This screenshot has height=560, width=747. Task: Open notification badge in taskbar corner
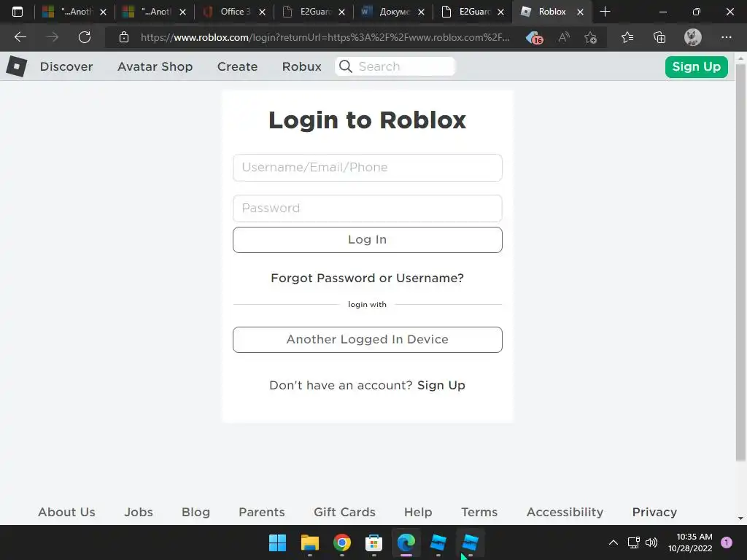[x=726, y=542]
